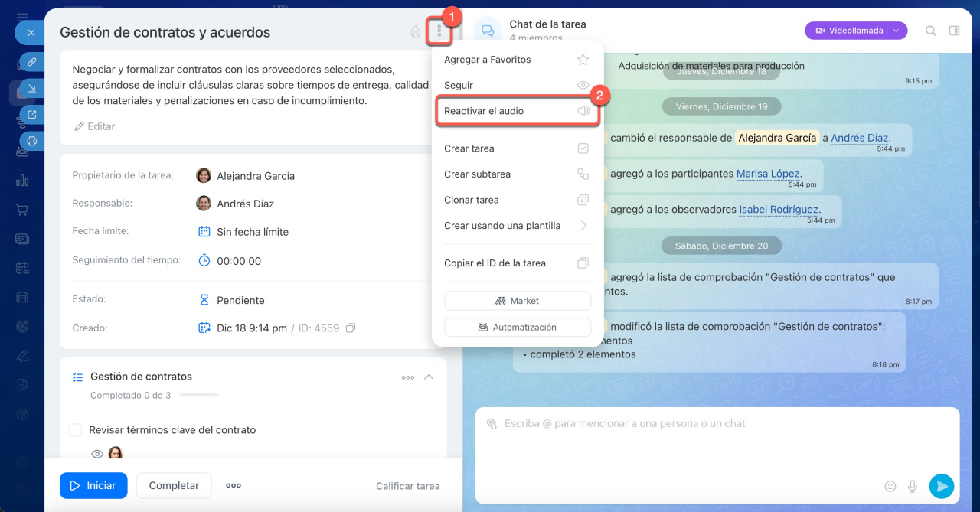Check 'Revisar términos clave del contrato' checkbox

(76, 430)
